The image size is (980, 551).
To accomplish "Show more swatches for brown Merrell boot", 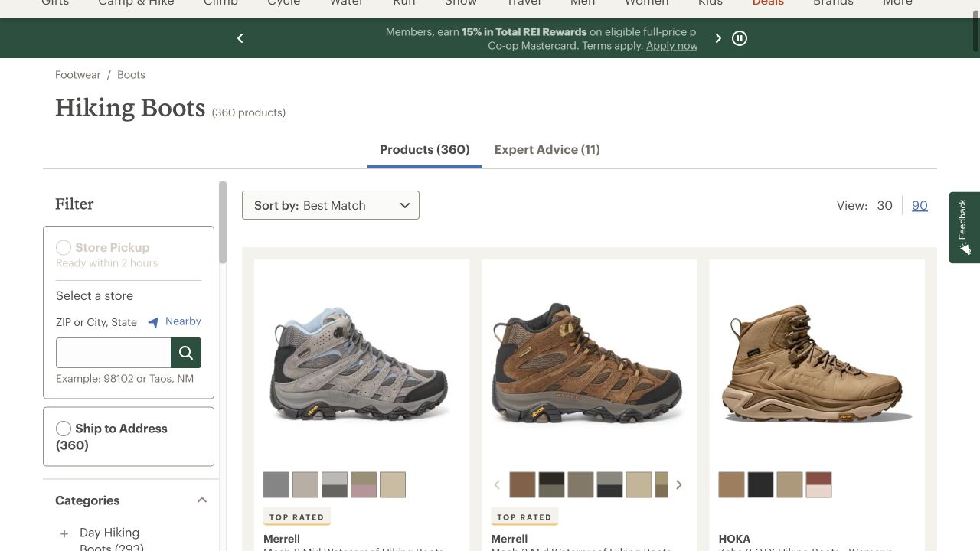I will tap(678, 484).
